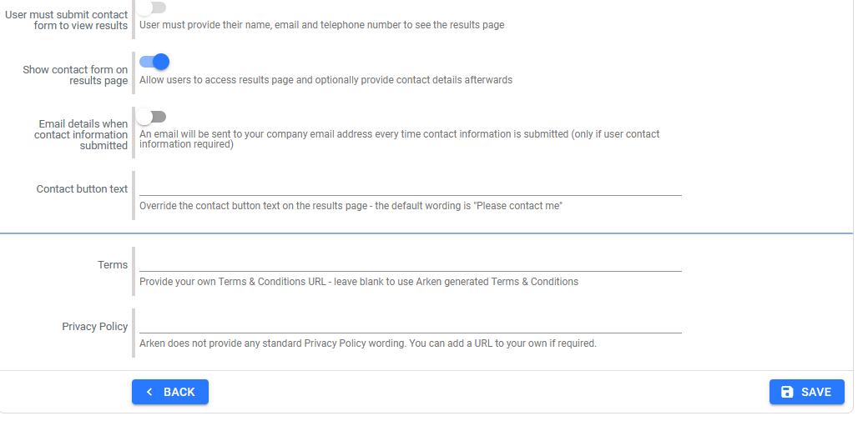Viewport: 868px width, 421px height.
Task: Click the Terms & Conditions URL help text
Action: [359, 282]
